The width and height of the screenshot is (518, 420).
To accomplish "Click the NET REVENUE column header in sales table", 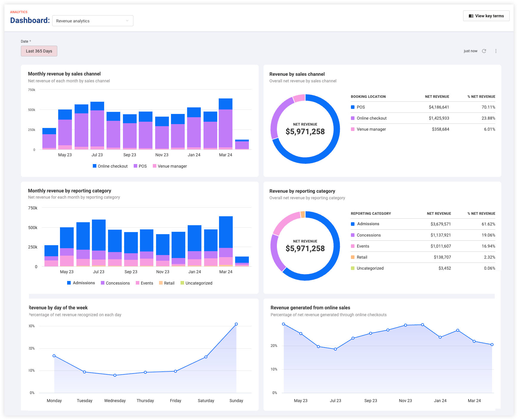I will coord(437,97).
